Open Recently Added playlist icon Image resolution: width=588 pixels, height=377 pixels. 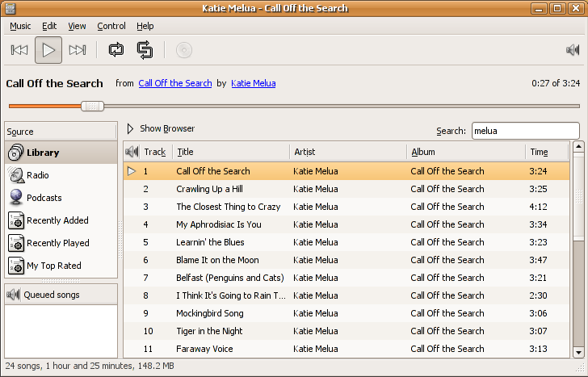pyautogui.click(x=16, y=220)
